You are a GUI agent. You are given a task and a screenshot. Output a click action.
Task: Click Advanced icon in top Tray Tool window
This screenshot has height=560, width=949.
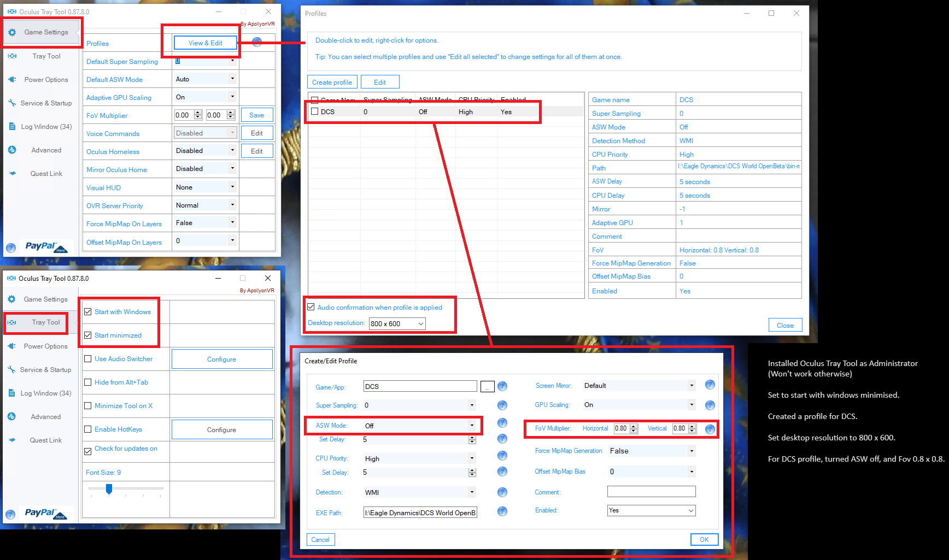12,150
